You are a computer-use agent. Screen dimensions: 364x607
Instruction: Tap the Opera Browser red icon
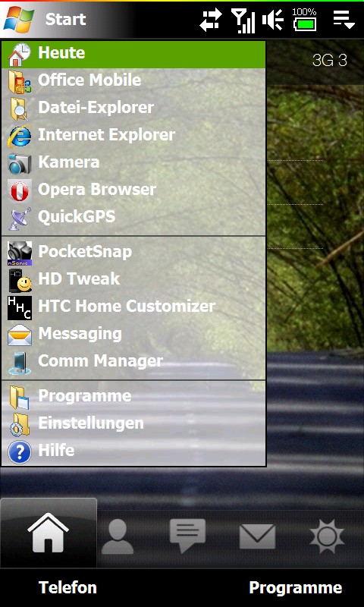point(20,190)
